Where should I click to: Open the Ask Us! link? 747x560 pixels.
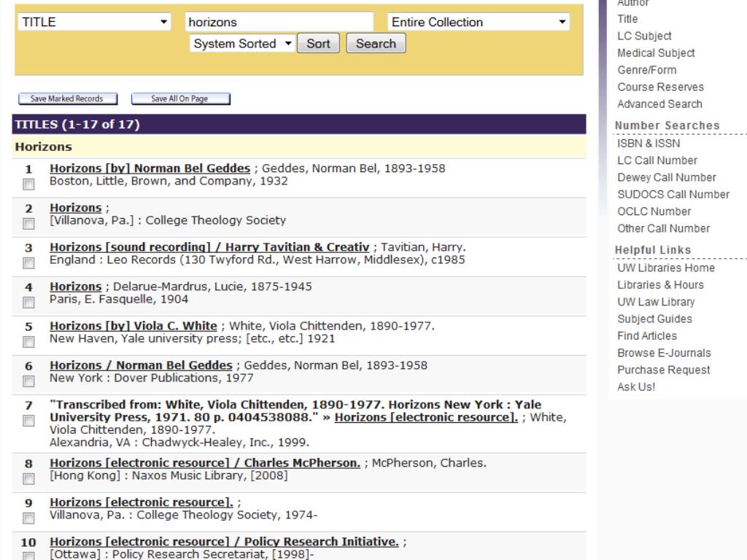636,387
